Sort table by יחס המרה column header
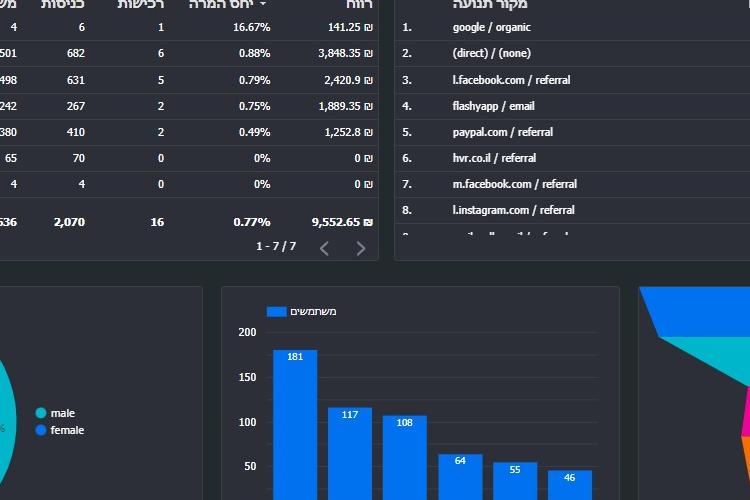This screenshot has height=500, width=750. click(x=221, y=5)
